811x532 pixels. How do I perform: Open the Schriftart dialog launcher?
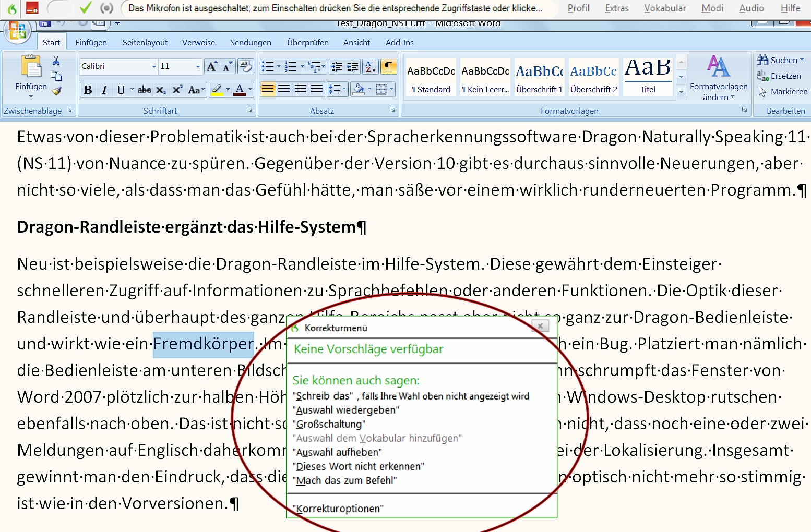click(249, 110)
